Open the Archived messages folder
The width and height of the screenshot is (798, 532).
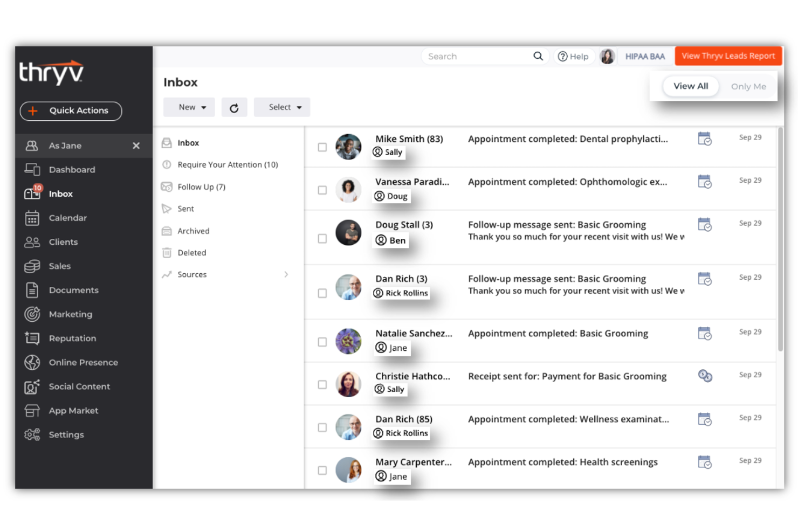(193, 231)
